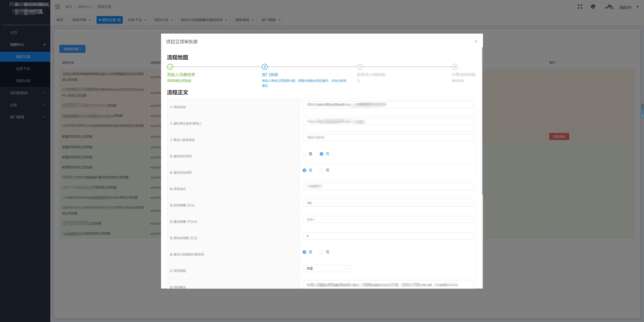This screenshot has height=322, width=644.
Task: Select 否 for 是否投标项目
Action: click(x=321, y=154)
